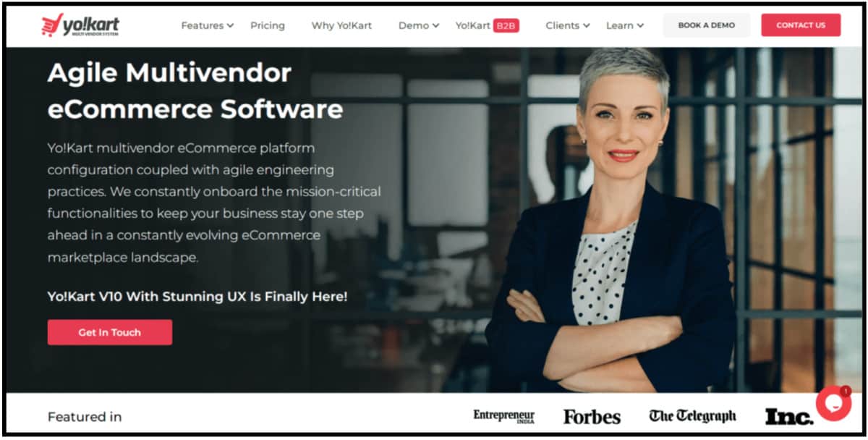The image size is (868, 440).
Task: Click the B2B badge next to Yo!Kart
Action: (x=506, y=25)
